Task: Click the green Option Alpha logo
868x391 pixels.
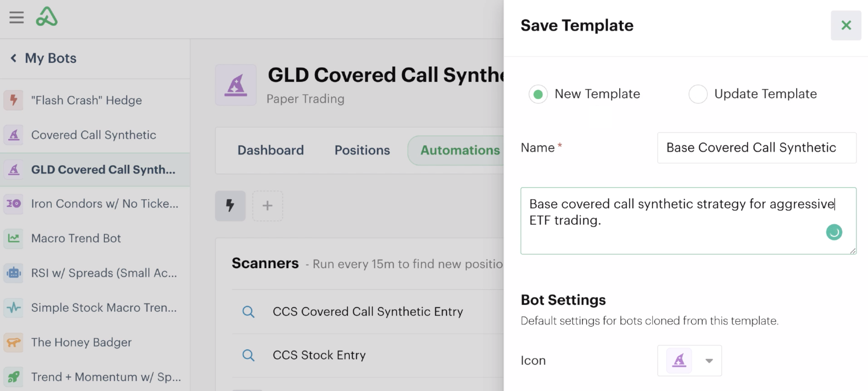Action: coord(47,17)
